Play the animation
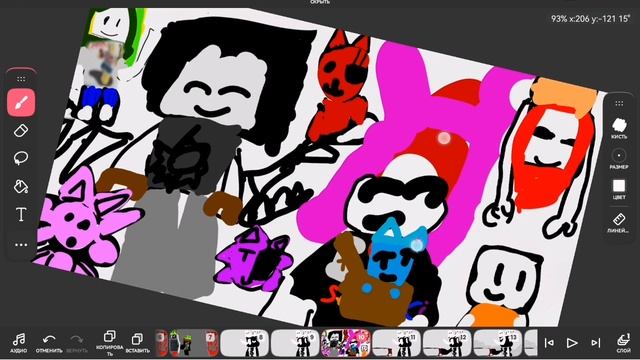 click(572, 343)
